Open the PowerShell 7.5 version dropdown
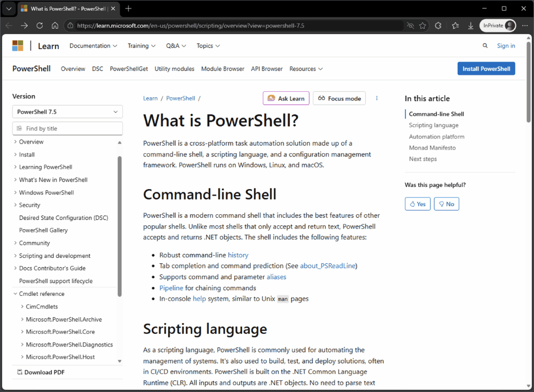Screen dimensions: 534x392 67,112
